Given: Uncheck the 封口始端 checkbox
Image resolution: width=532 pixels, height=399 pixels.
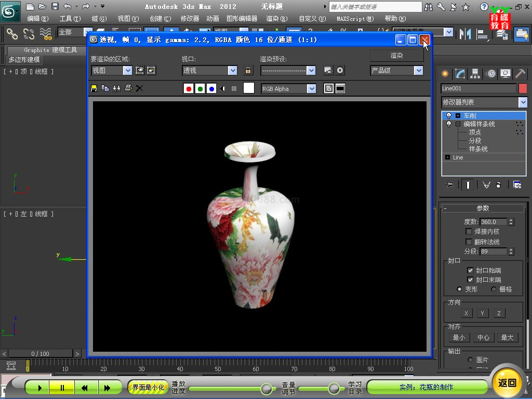Looking at the screenshot, I should point(470,271).
